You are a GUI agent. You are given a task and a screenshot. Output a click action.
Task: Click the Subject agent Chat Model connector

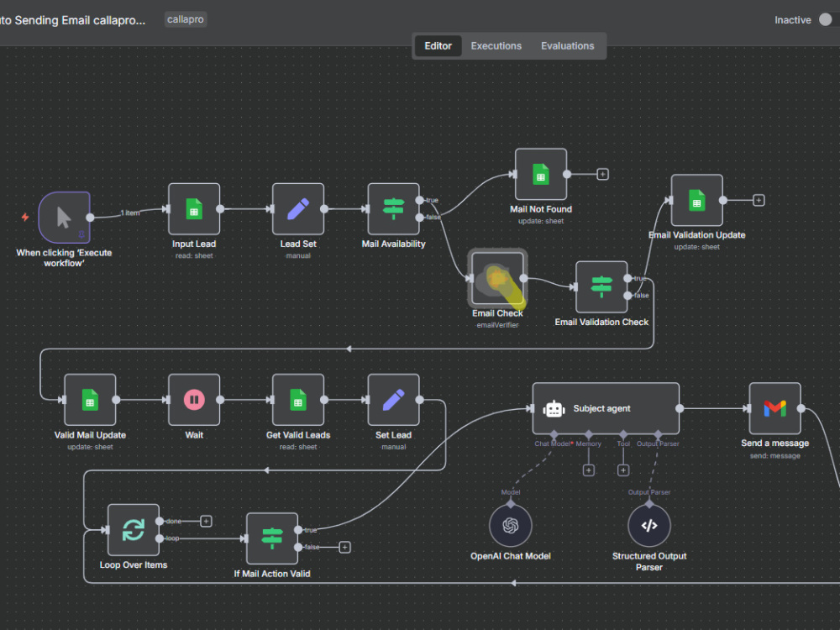coord(554,434)
